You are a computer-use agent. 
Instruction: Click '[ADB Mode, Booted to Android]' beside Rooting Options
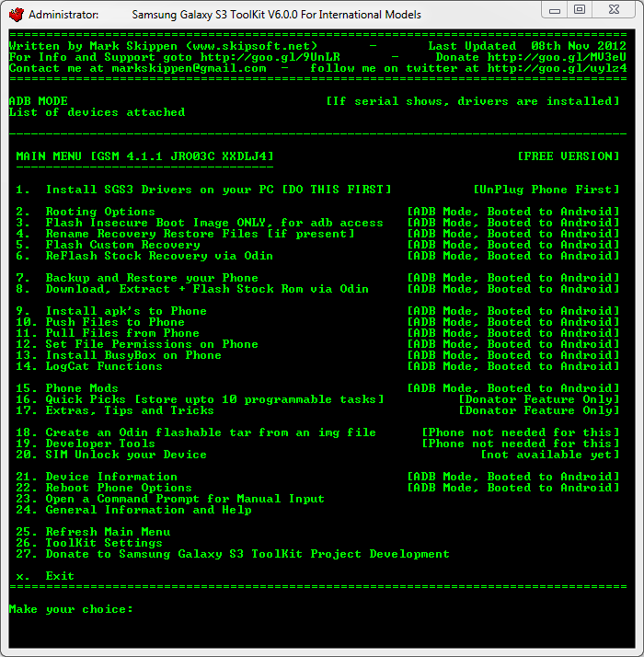[x=512, y=212]
